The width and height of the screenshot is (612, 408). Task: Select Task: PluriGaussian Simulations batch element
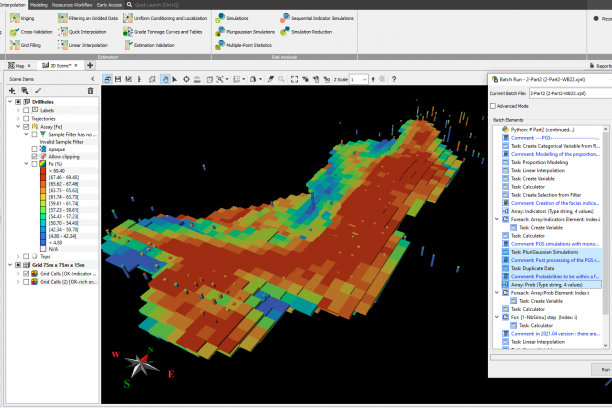click(544, 252)
